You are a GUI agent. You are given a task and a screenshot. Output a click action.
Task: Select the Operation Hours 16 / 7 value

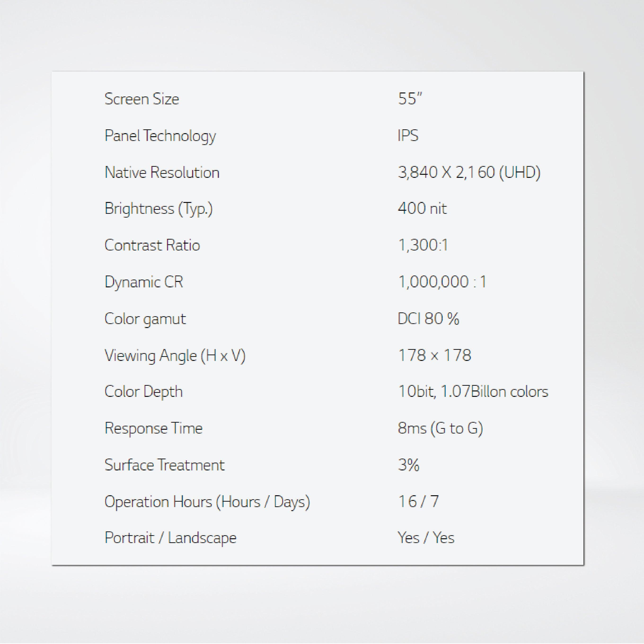pyautogui.click(x=419, y=501)
